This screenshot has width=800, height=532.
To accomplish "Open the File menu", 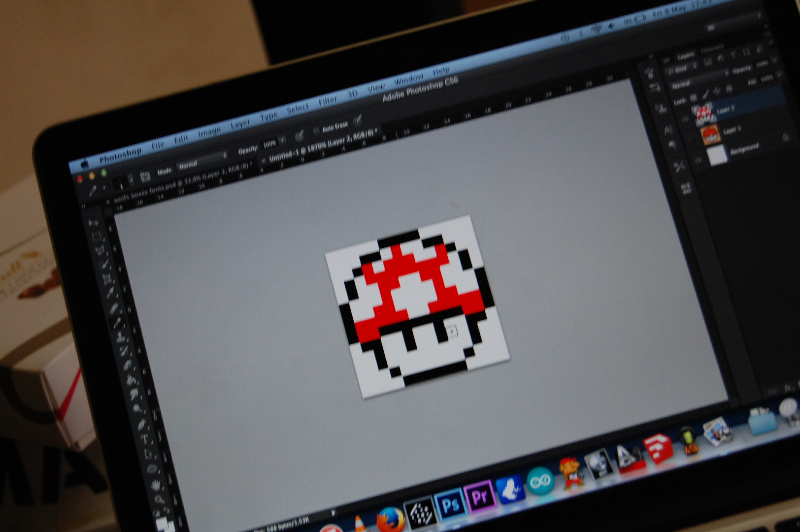I will click(158, 145).
